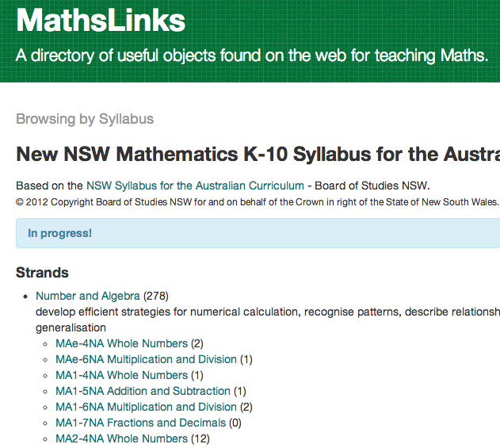
Task: Open the Number and Algebra strand
Action: pos(88,296)
